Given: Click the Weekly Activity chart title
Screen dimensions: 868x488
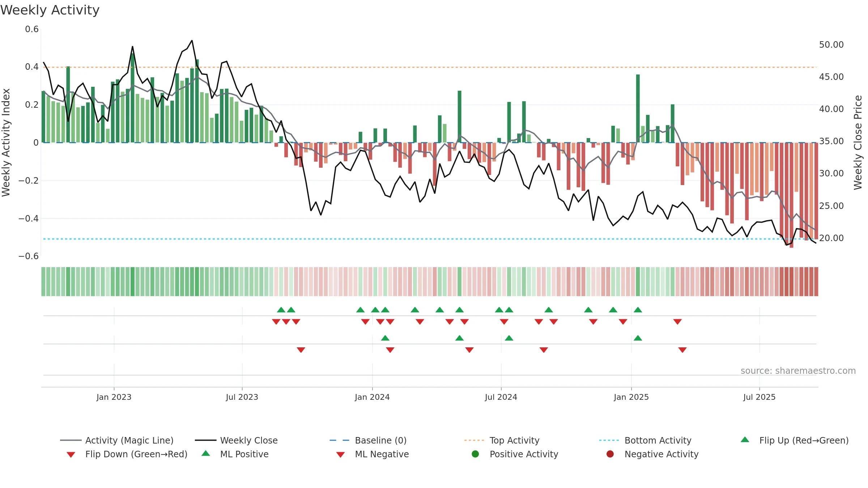Looking at the screenshot, I should pos(50,10).
